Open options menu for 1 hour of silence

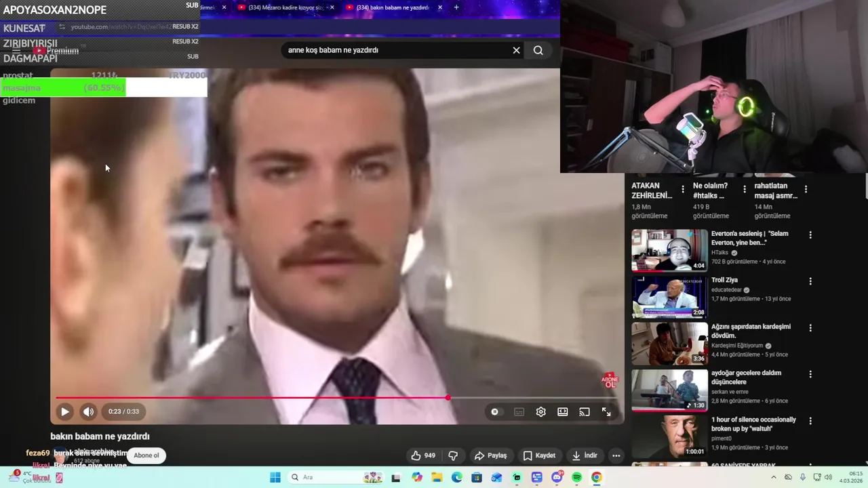(810, 421)
